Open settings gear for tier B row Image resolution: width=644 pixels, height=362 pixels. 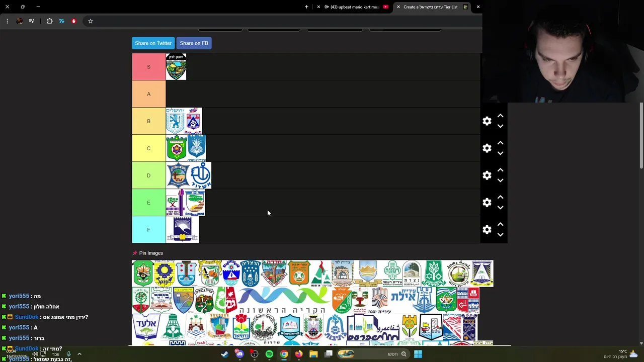point(487,121)
